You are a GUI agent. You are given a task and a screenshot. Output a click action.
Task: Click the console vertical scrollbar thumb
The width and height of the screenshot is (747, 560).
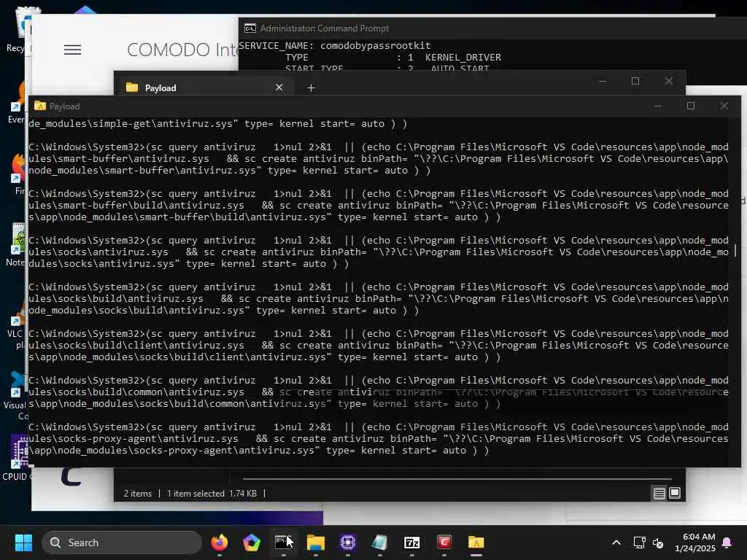735,251
